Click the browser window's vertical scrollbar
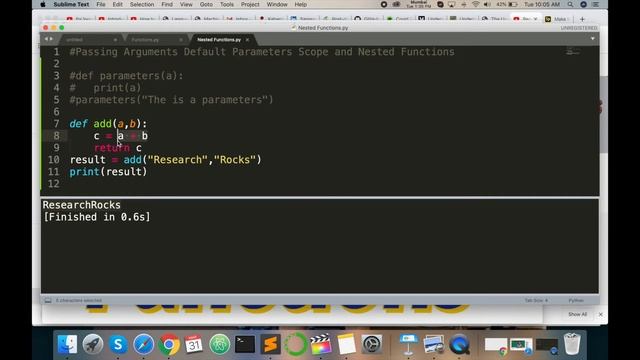 (x=603, y=114)
